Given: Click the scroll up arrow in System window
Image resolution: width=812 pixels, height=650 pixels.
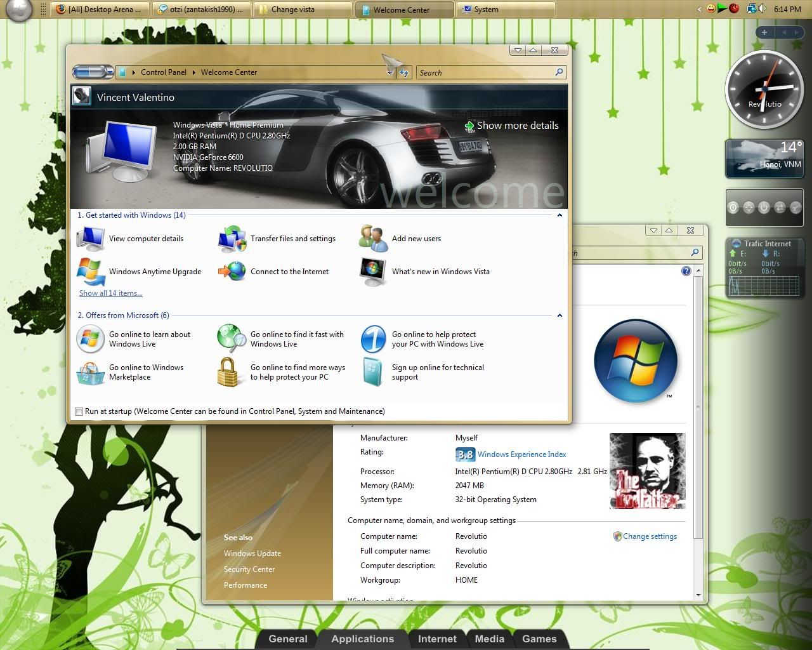Looking at the screenshot, I should click(x=698, y=270).
